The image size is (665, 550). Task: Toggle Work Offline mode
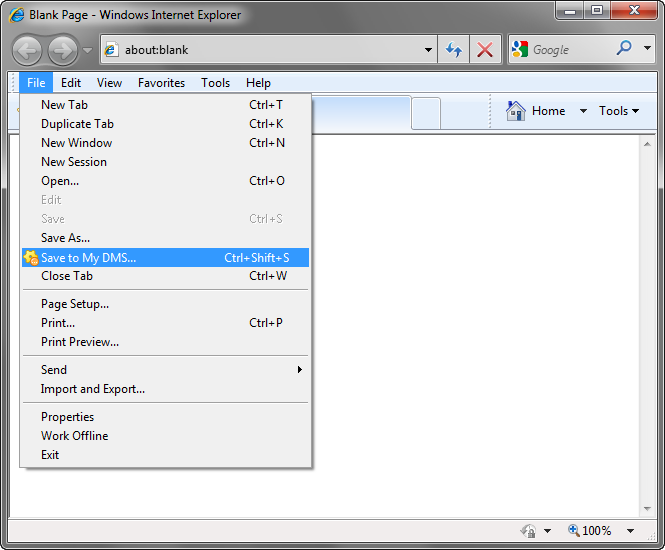165,436
